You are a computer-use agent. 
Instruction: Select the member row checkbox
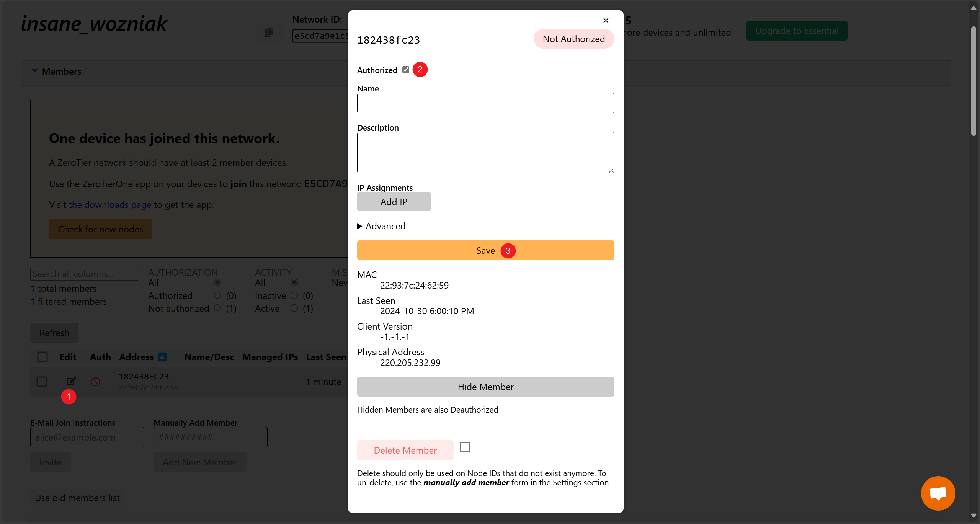point(42,382)
